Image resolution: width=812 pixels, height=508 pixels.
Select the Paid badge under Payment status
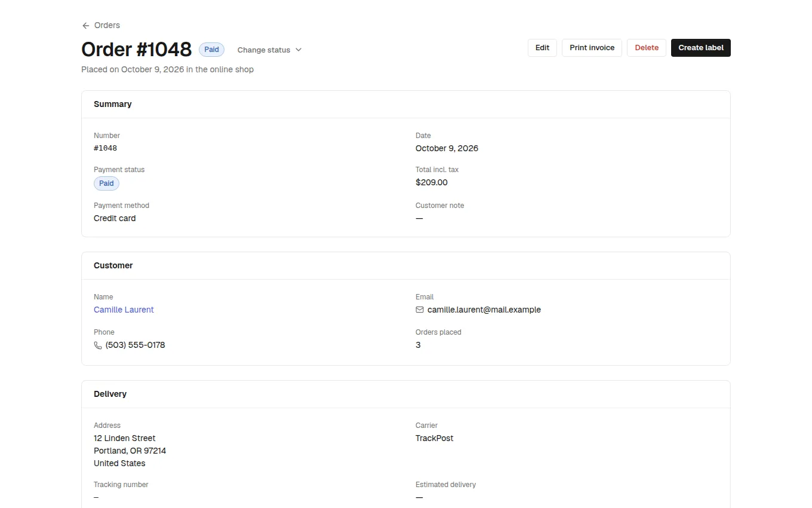pyautogui.click(x=106, y=183)
